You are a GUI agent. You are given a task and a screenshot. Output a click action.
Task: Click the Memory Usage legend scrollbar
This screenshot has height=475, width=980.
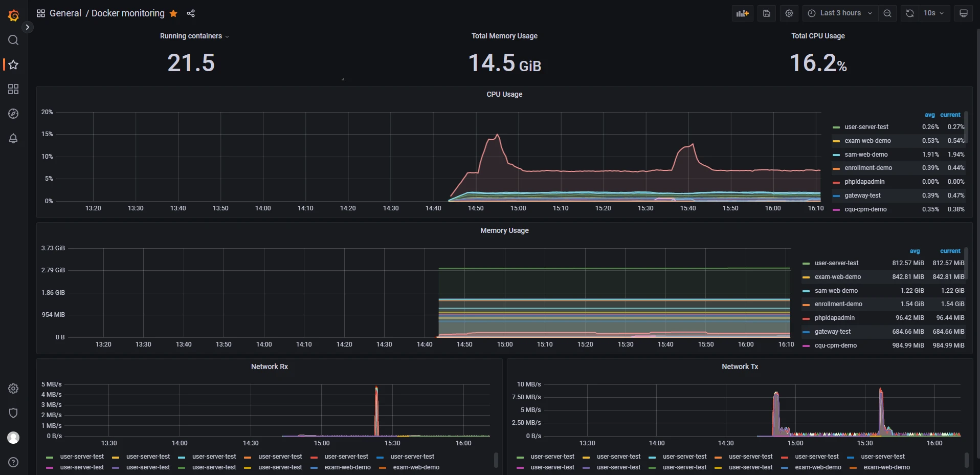tap(966, 264)
